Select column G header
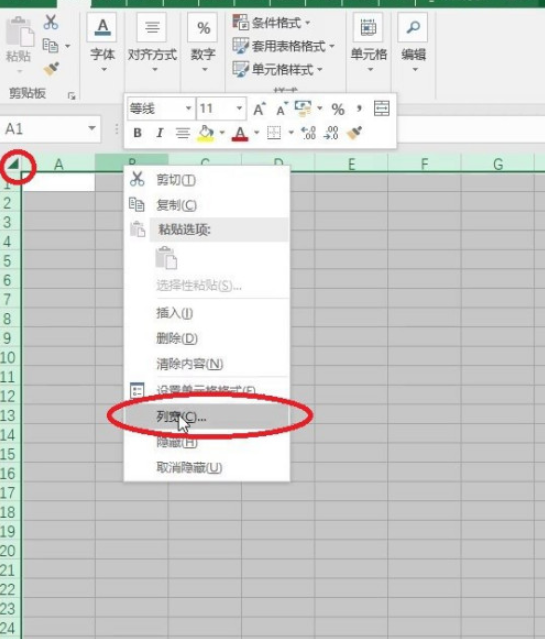This screenshot has width=545, height=639. pos(498,164)
